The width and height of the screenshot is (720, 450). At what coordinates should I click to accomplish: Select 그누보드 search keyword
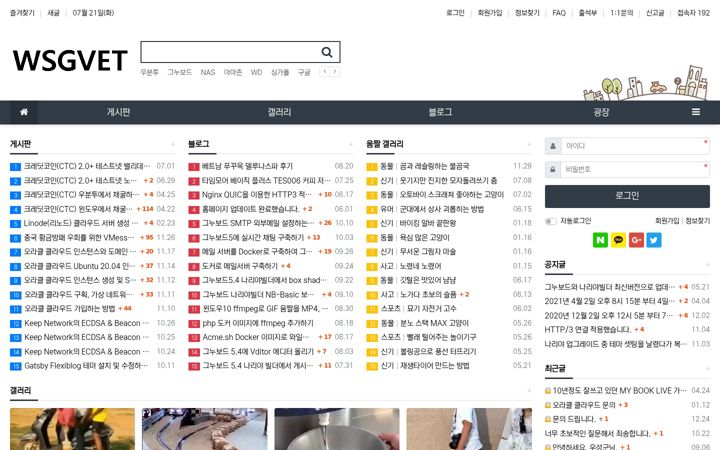click(x=180, y=72)
